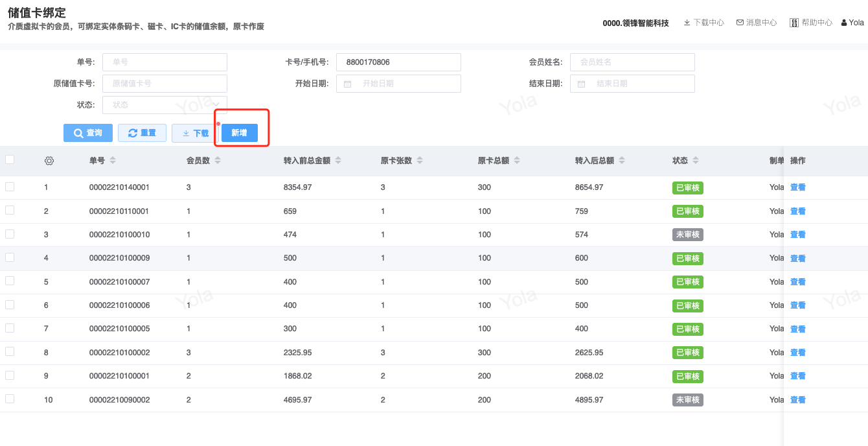Tick the select-all checkbox in table header
This screenshot has height=446, width=868.
[x=10, y=159]
